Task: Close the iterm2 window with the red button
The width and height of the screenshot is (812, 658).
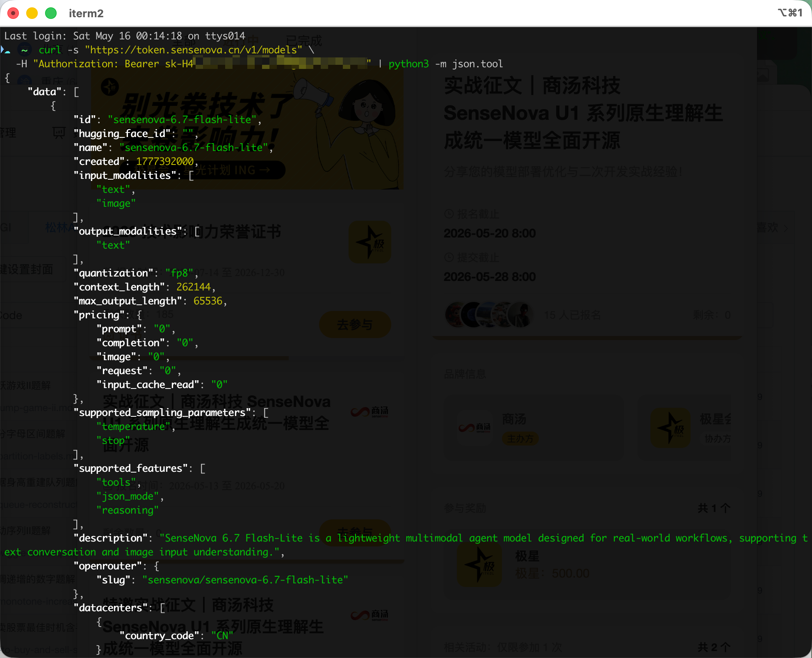Action: pos(13,13)
